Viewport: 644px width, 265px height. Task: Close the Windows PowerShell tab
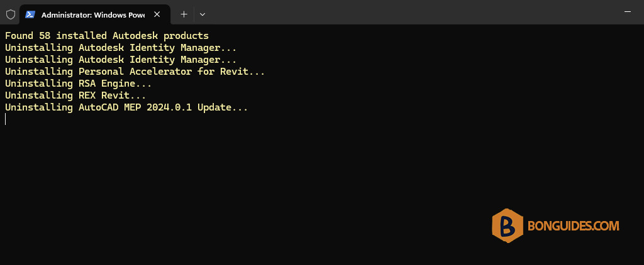[157, 14]
